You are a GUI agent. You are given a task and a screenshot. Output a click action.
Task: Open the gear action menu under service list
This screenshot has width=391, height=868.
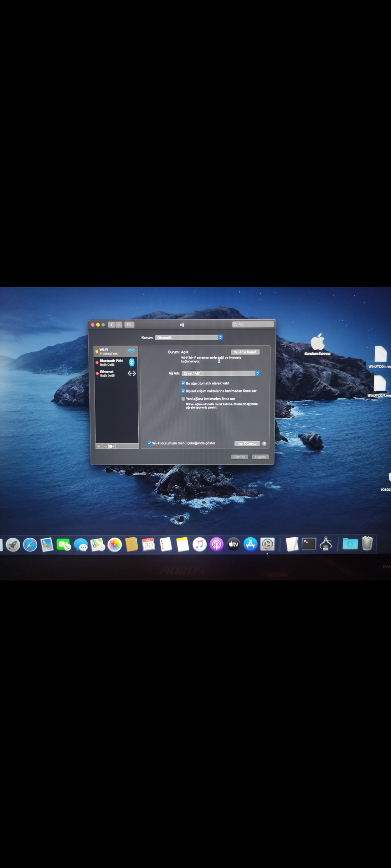click(112, 446)
